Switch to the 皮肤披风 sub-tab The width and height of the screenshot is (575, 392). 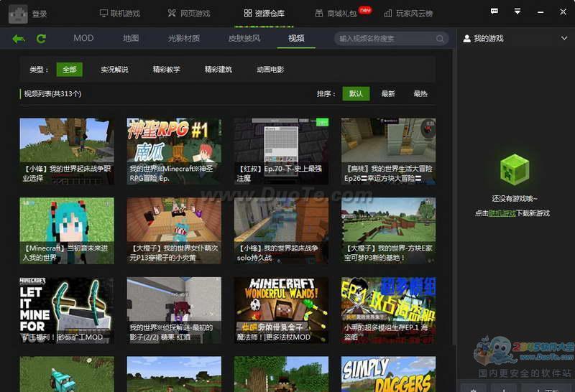tap(244, 38)
